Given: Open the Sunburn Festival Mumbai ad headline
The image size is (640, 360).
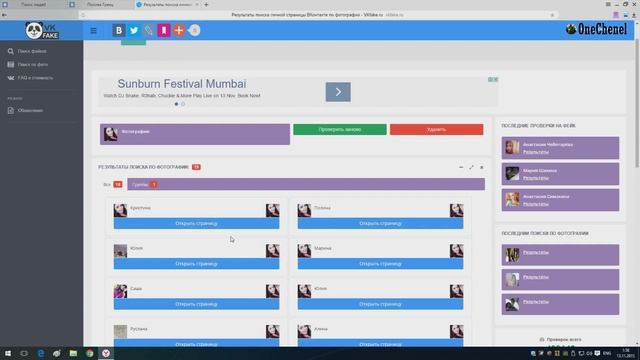Looking at the screenshot, I should tap(182, 84).
